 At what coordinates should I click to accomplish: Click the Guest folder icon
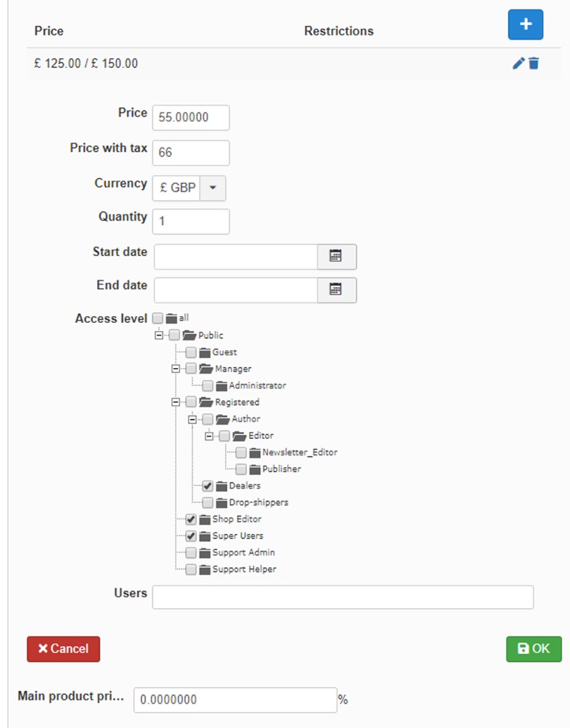205,353
